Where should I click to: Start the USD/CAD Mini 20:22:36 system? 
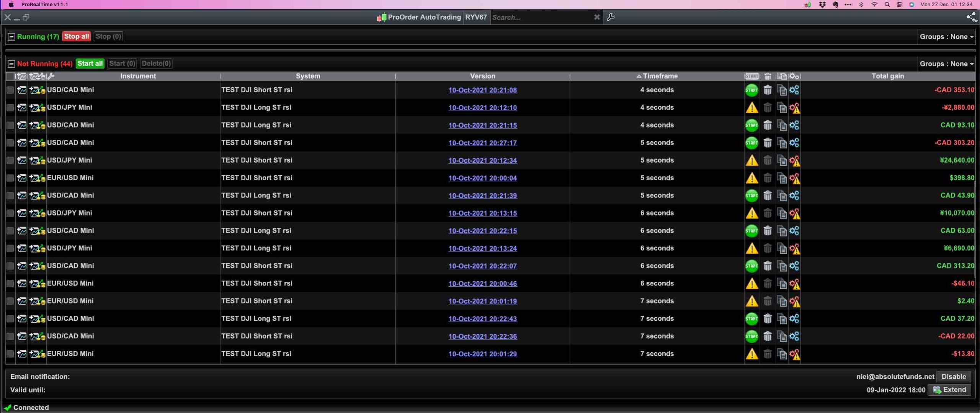[x=751, y=336]
